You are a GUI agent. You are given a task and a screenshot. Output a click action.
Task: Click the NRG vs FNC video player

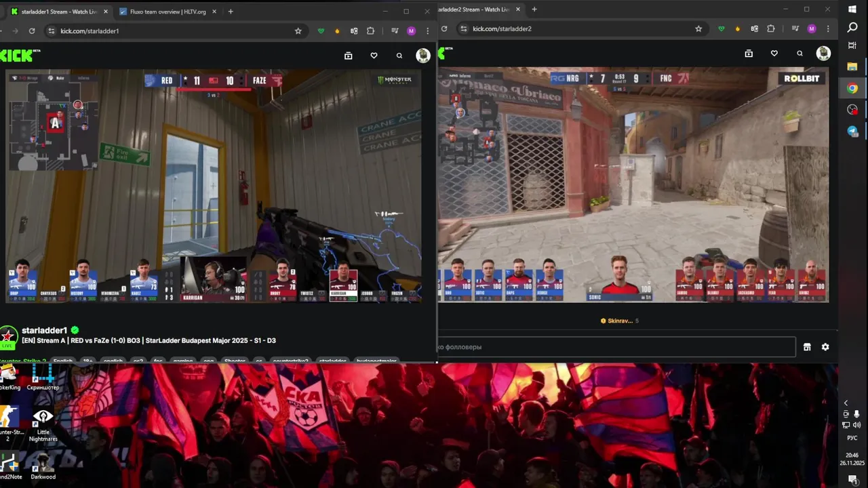point(633,184)
